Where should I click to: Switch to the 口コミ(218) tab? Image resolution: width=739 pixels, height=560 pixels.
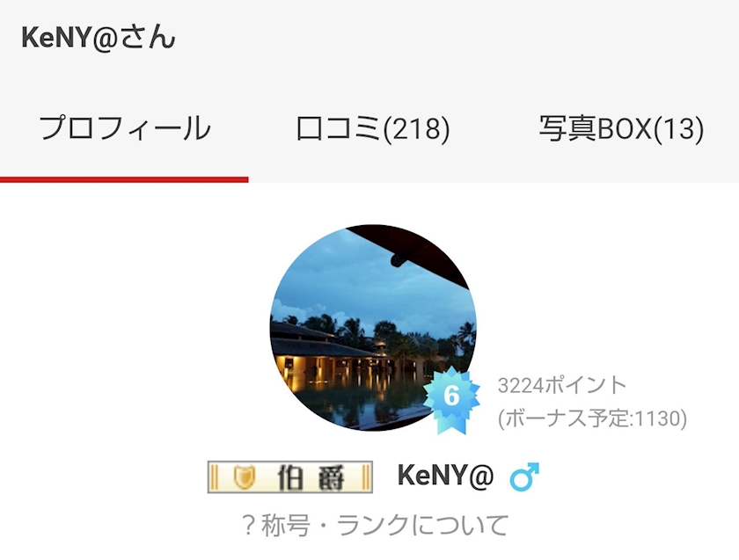[x=372, y=128]
